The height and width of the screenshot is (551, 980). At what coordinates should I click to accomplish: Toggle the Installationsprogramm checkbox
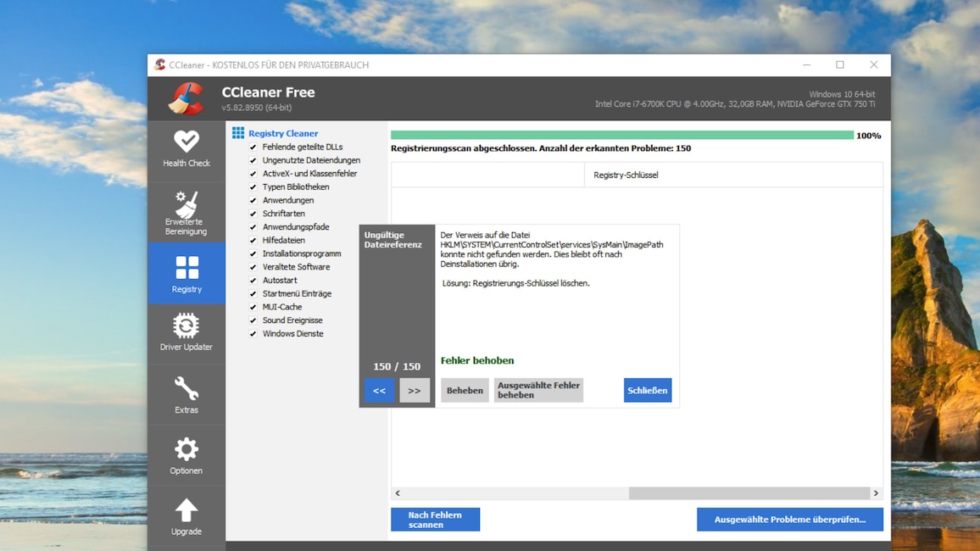pos(253,253)
